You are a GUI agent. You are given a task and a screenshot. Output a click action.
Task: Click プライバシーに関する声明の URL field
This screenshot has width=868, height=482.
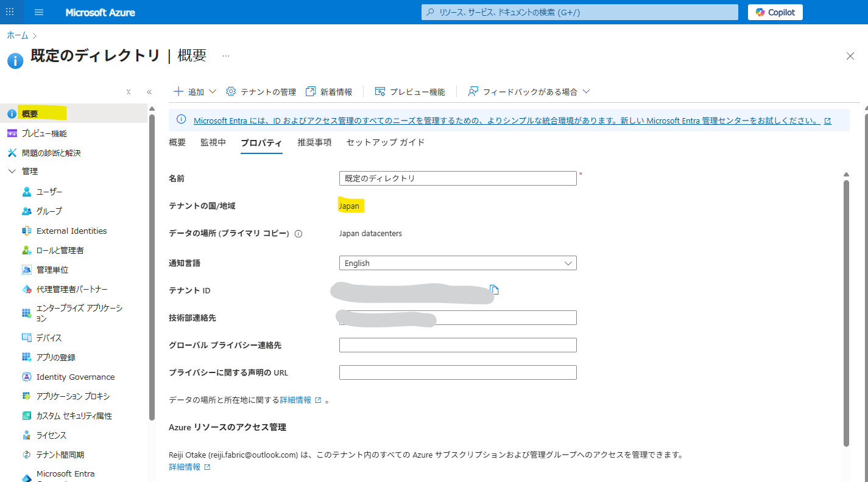pos(457,372)
